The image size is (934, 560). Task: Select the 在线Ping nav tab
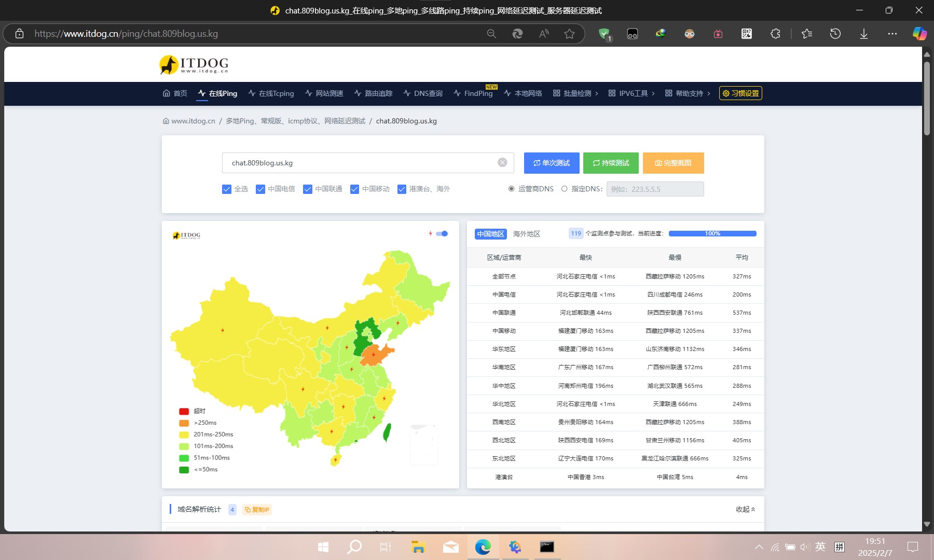(x=217, y=93)
